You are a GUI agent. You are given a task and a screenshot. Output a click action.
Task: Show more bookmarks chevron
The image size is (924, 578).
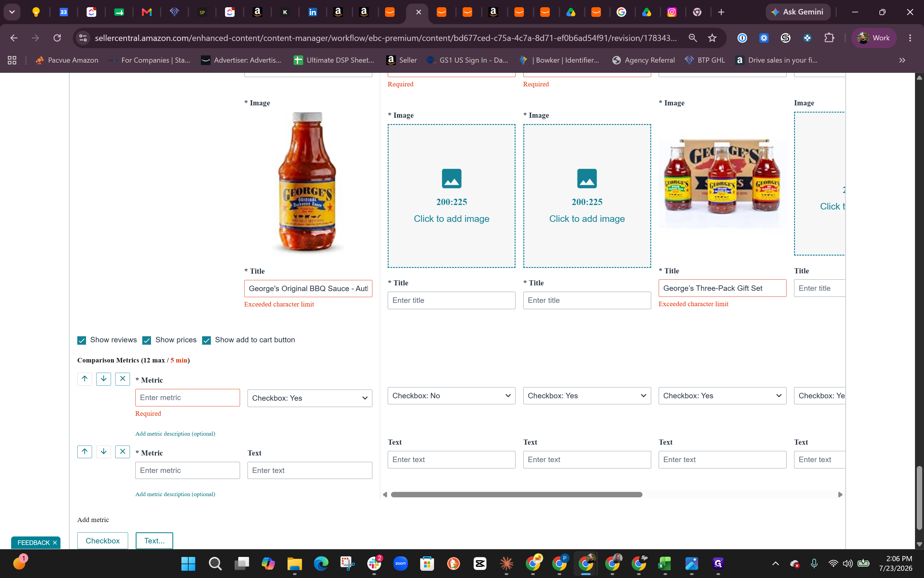click(x=902, y=60)
